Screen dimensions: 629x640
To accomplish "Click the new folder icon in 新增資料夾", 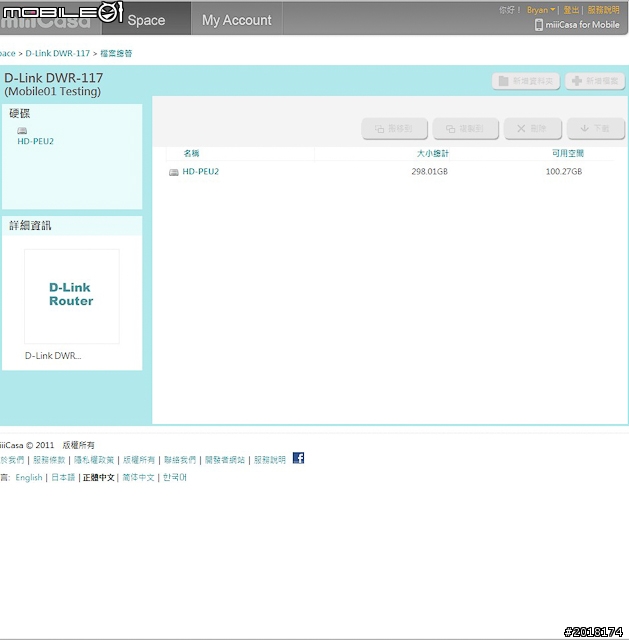I will (x=503, y=81).
